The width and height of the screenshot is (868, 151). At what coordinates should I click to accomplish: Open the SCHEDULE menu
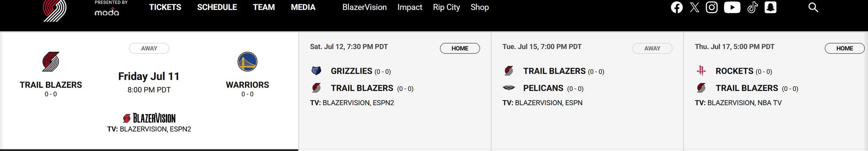tap(217, 7)
